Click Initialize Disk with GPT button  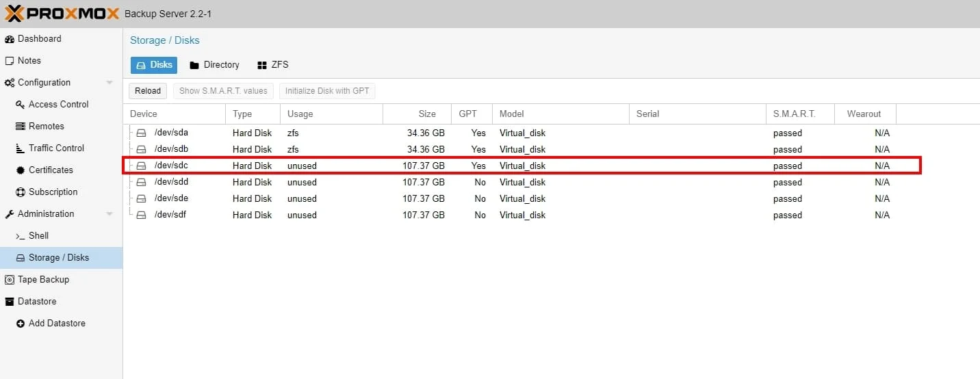point(327,91)
